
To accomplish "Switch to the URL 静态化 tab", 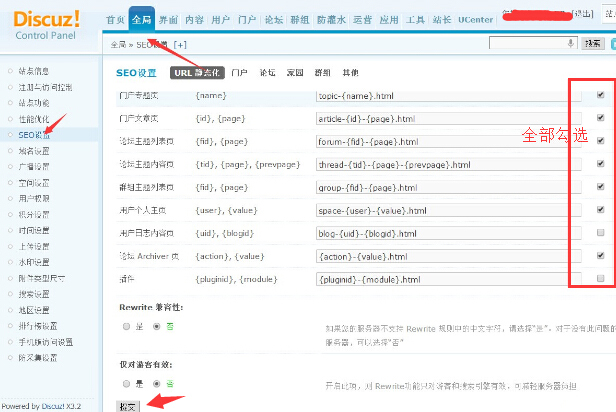I will pos(196,73).
